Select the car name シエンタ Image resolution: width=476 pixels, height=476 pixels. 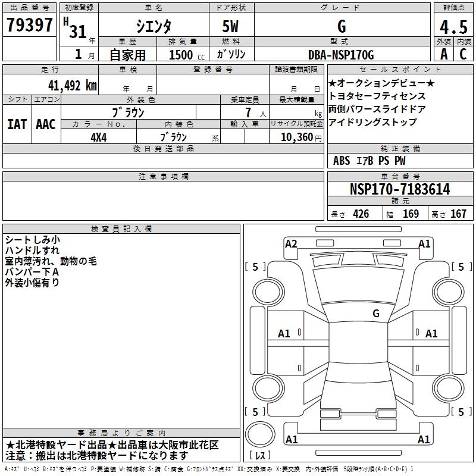[x=152, y=27]
